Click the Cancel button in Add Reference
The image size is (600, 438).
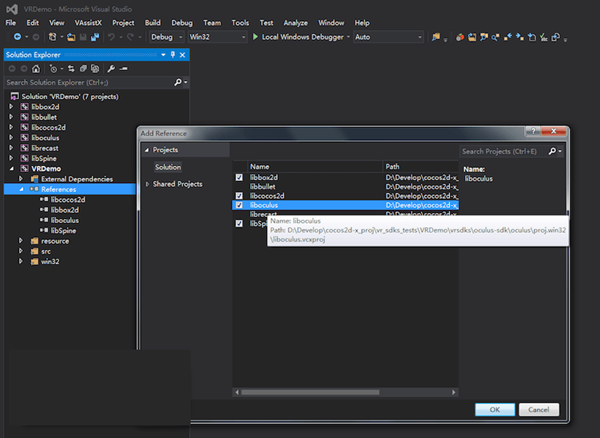(539, 409)
